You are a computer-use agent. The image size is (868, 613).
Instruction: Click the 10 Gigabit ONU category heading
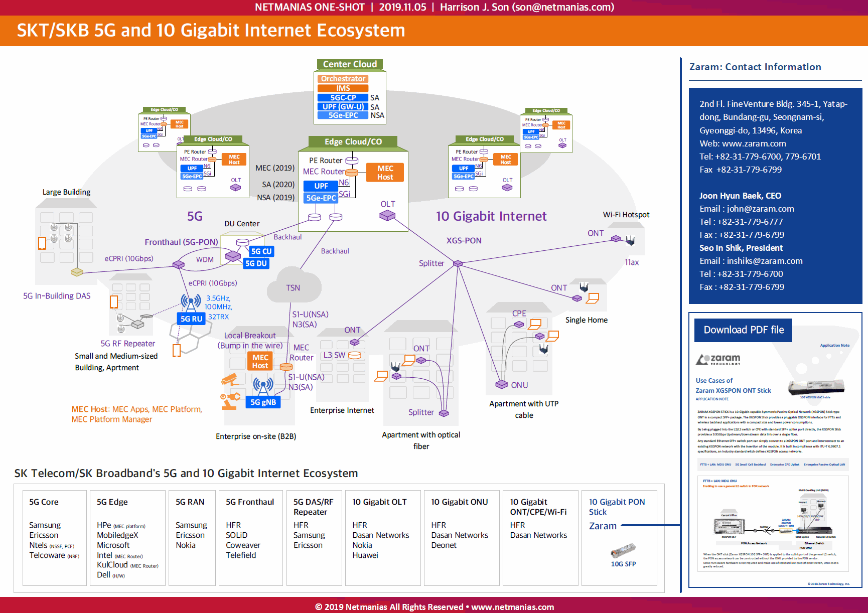click(x=460, y=502)
